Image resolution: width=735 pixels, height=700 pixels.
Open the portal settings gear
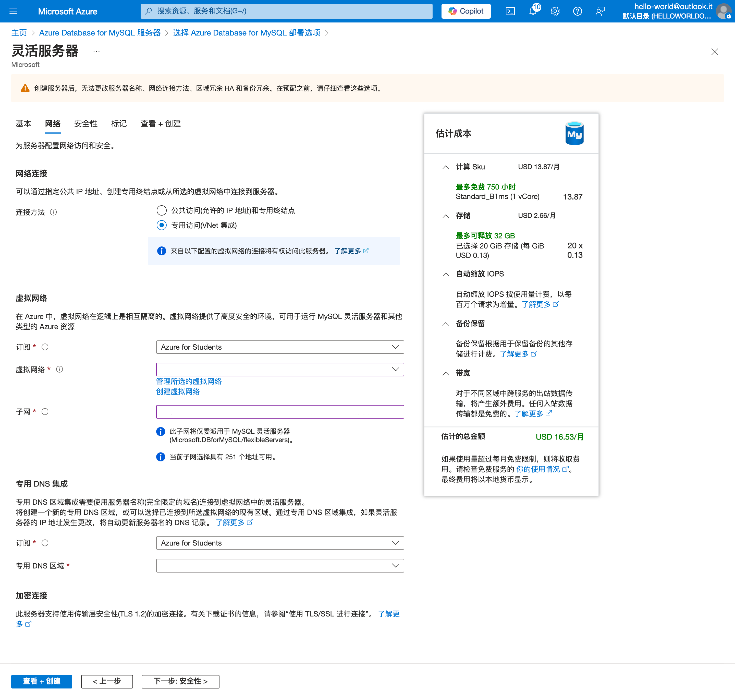[x=555, y=11]
